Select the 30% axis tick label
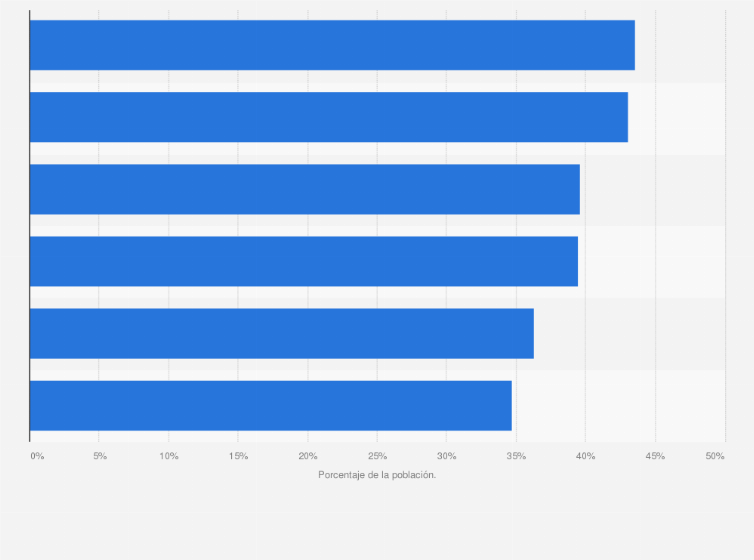Screen dimensions: 754x560 (446, 456)
